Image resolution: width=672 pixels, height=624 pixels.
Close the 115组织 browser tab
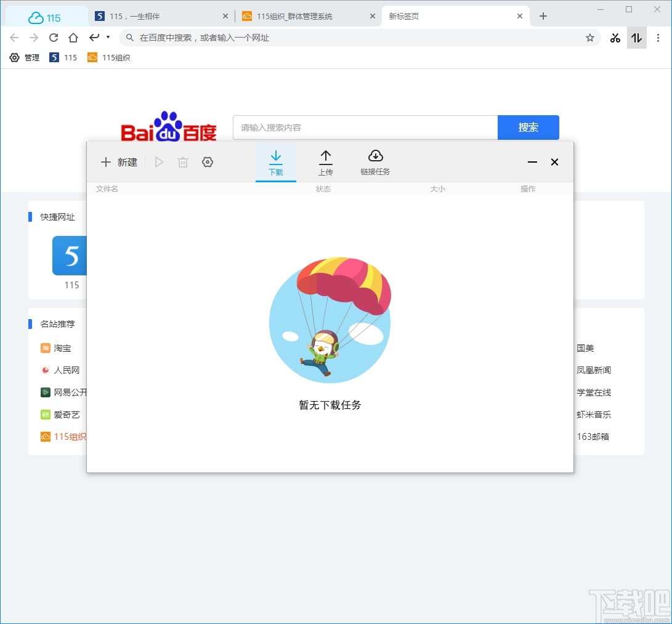pos(373,16)
